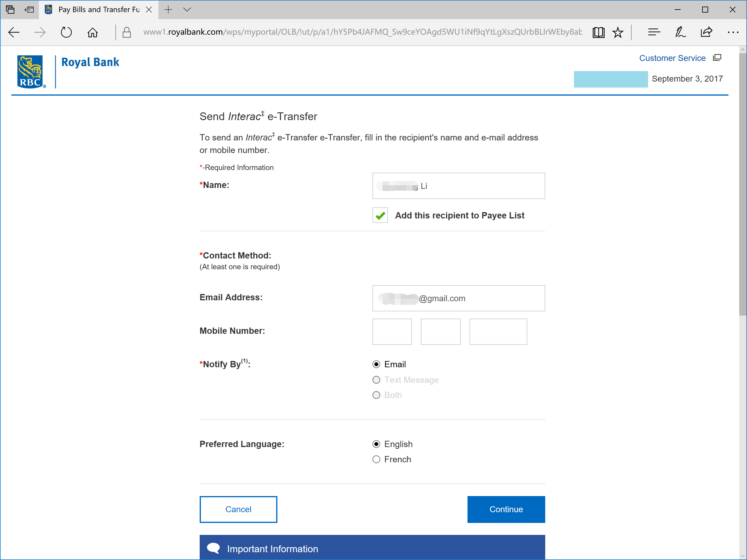
Task: Expand the Important Information bar
Action: pos(372,547)
